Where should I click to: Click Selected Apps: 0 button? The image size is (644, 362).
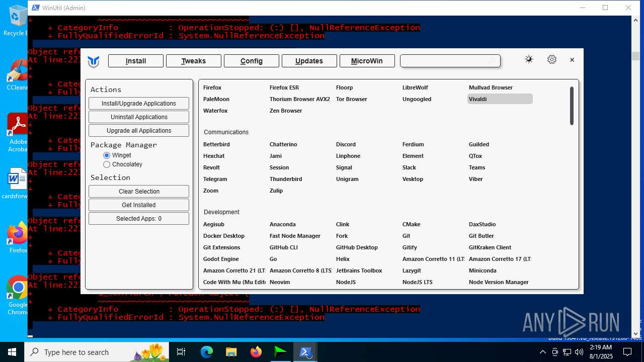[x=139, y=219]
